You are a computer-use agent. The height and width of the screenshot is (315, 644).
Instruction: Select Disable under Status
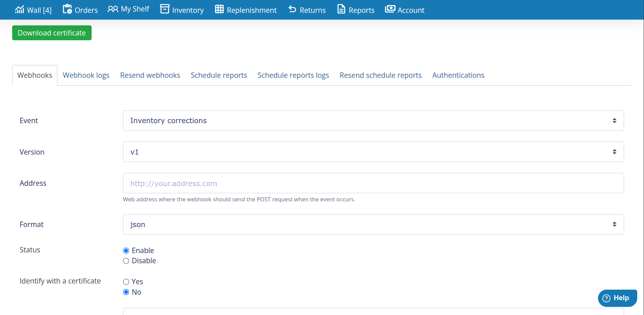click(126, 261)
